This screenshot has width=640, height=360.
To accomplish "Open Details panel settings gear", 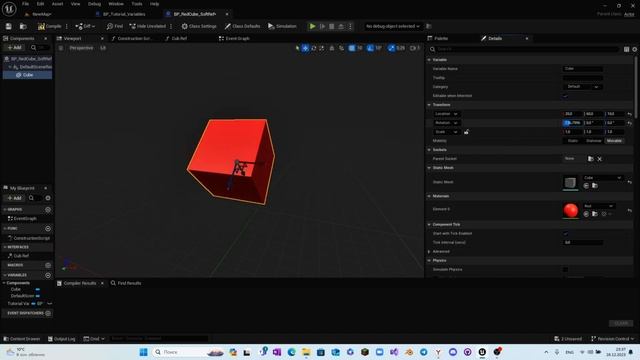I will coord(635,49).
